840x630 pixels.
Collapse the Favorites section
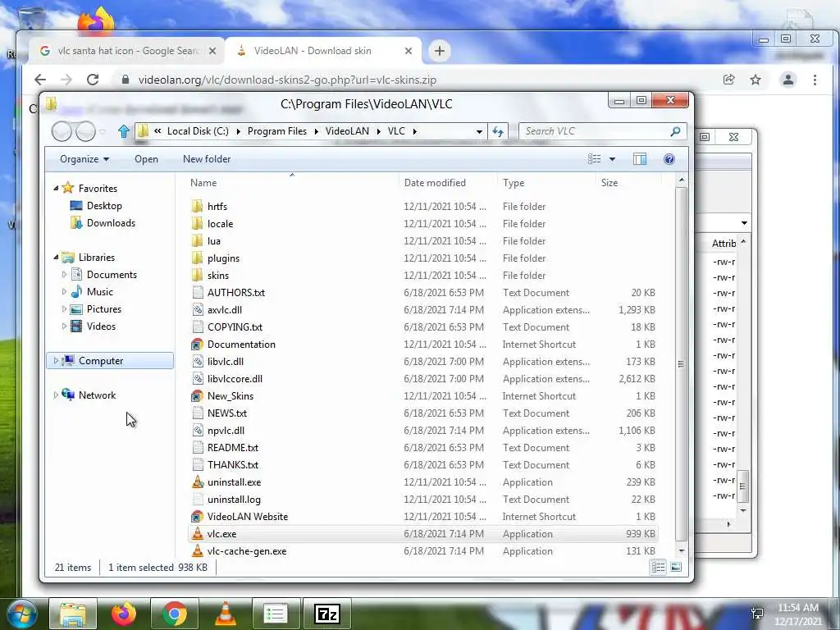[56, 188]
